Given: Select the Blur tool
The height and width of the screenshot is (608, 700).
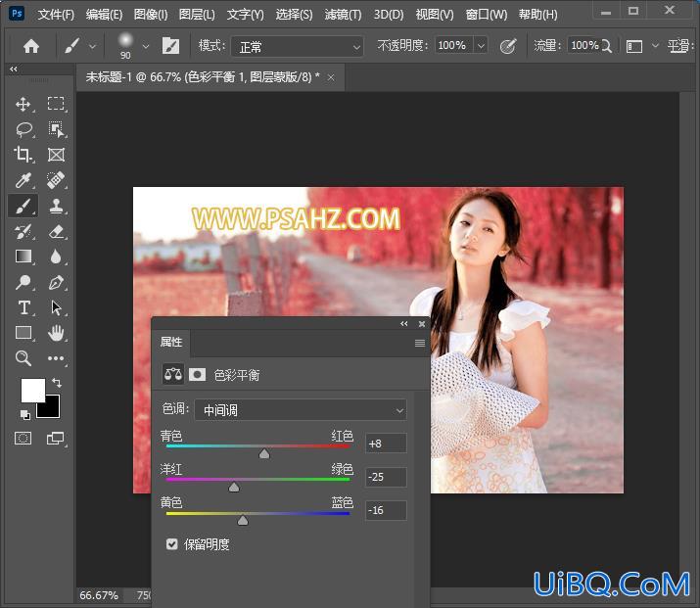Looking at the screenshot, I should 56,257.
